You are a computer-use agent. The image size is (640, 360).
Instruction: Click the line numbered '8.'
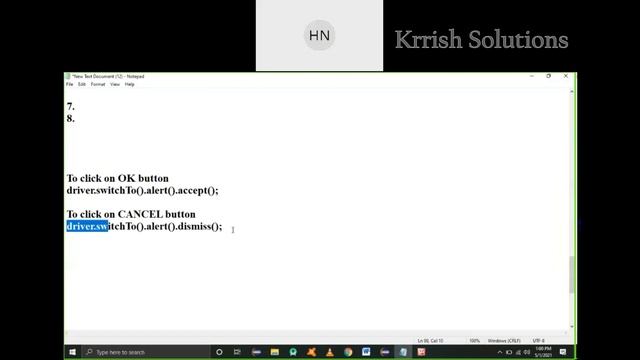pyautogui.click(x=71, y=118)
